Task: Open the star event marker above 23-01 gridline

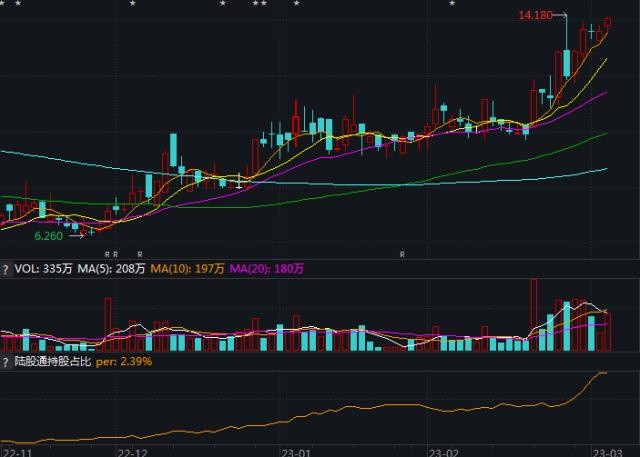Action: (x=297, y=3)
